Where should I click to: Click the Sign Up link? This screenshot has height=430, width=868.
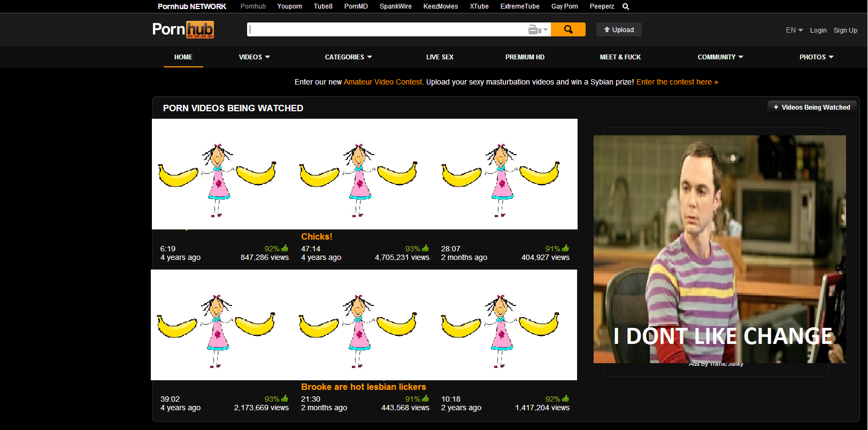[846, 30]
